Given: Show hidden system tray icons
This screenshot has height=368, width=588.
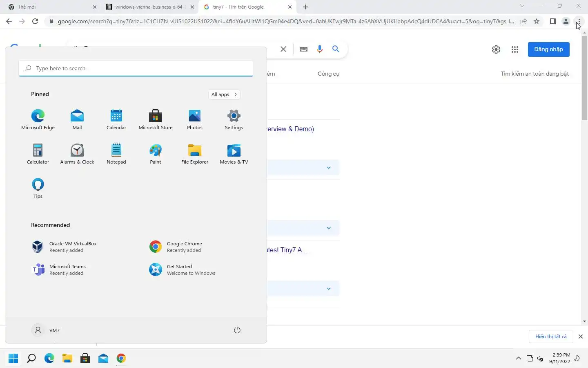Looking at the screenshot, I should (519, 358).
